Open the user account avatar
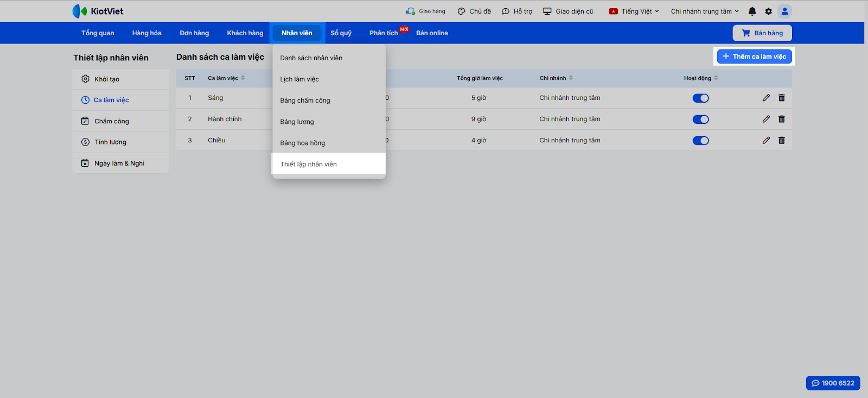The image size is (868, 398). coord(784,11)
